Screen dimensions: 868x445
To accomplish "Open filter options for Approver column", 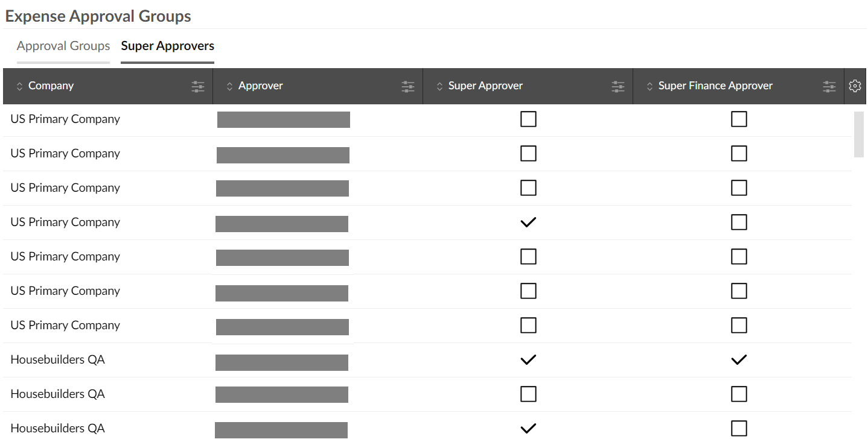I will 408,87.
